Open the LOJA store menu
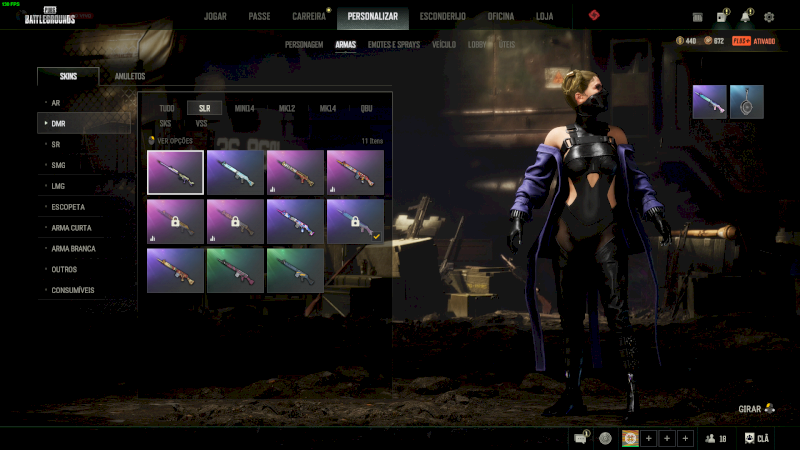 pyautogui.click(x=544, y=16)
